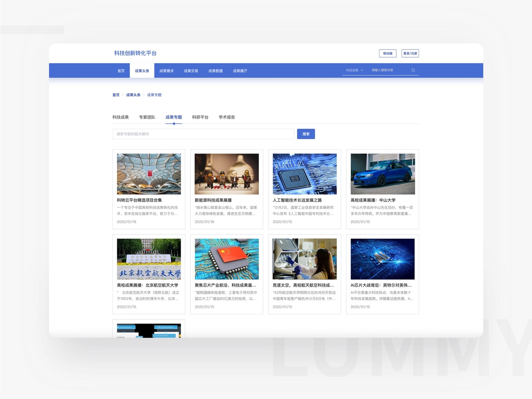The image size is (532, 399).
Task: Go to 首页 in the navigation bar
Action: pyautogui.click(x=121, y=71)
